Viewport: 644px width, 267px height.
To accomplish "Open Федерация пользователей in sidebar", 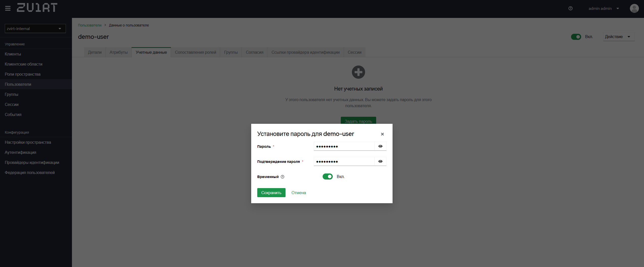I will tap(36, 172).
